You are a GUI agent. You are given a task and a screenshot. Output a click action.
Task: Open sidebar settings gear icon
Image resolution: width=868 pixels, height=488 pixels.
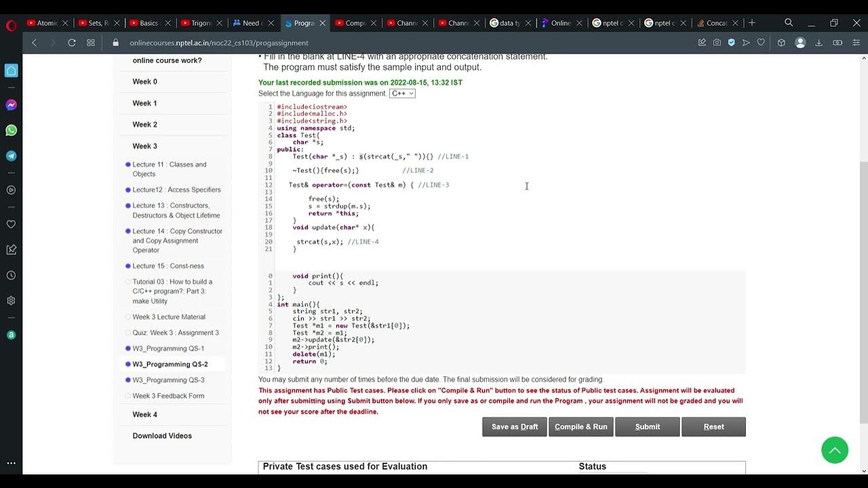tap(12, 300)
